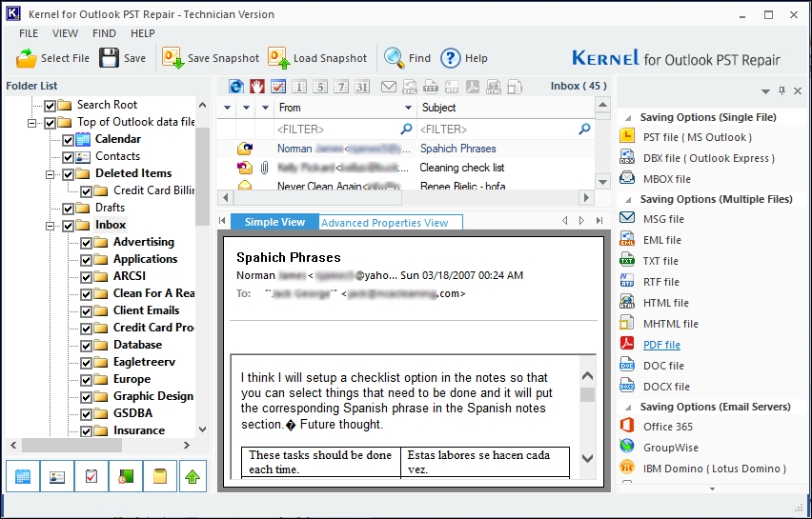Switch to the Simple View tab
The image size is (812, 519).
tap(274, 222)
